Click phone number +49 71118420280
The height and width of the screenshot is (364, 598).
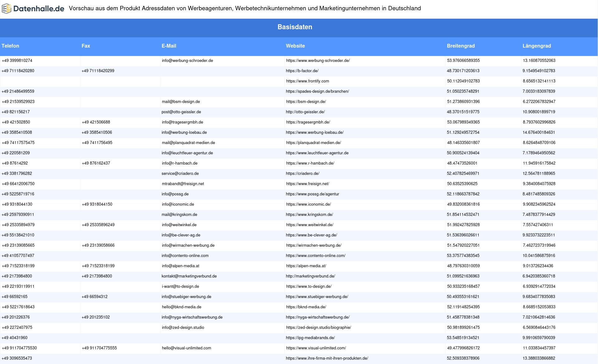click(x=18, y=71)
